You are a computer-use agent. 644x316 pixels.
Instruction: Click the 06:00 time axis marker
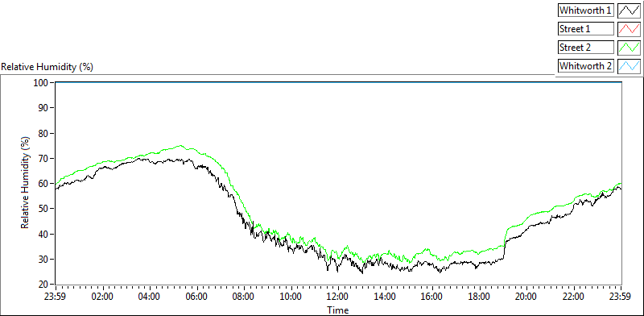point(197,297)
